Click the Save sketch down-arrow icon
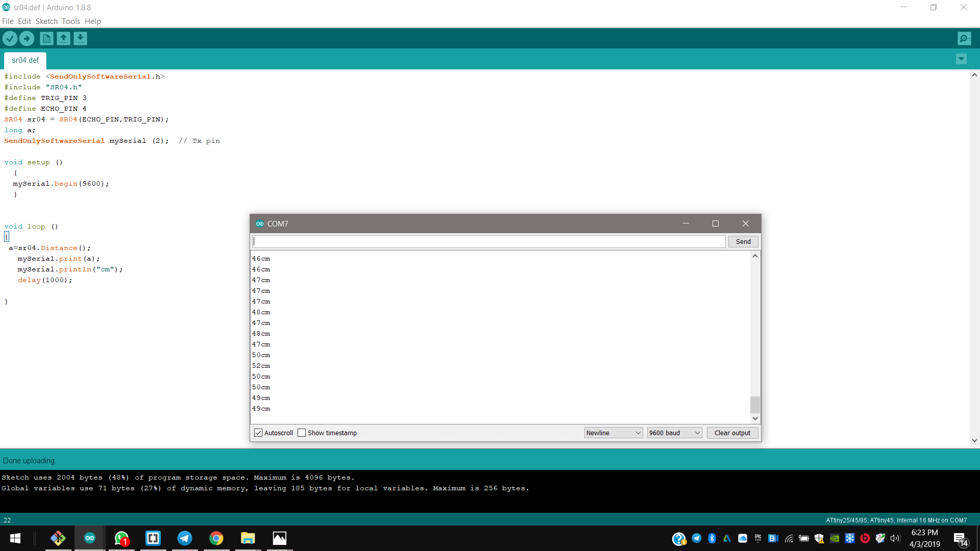This screenshot has height=551, width=980. pyautogui.click(x=80, y=38)
